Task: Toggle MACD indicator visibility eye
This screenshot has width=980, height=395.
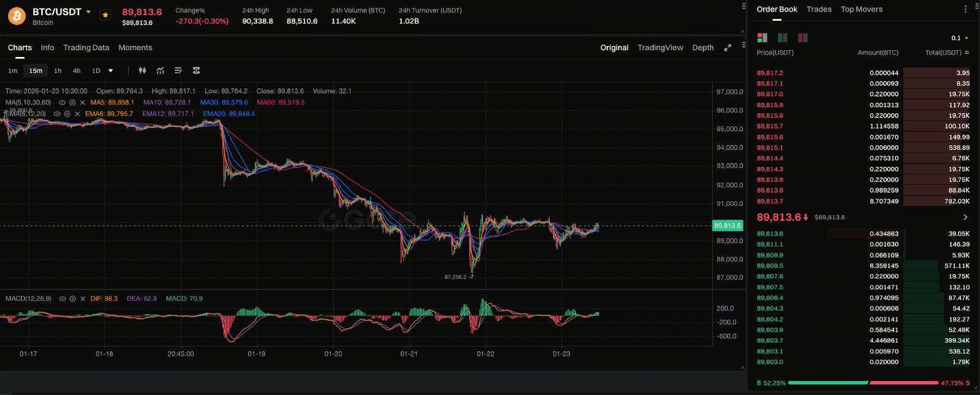Action: (x=62, y=299)
